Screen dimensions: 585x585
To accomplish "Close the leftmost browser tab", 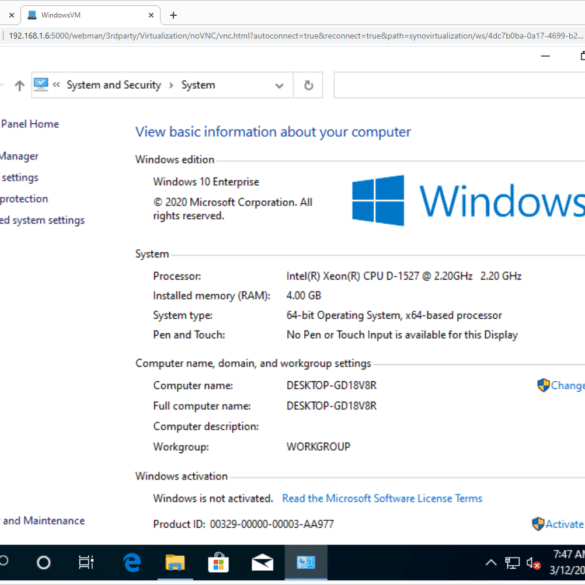I will pyautogui.click(x=12, y=15).
